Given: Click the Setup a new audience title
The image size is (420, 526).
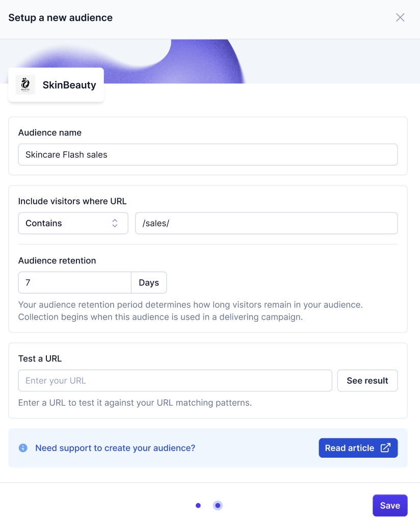Looking at the screenshot, I should 61,18.
